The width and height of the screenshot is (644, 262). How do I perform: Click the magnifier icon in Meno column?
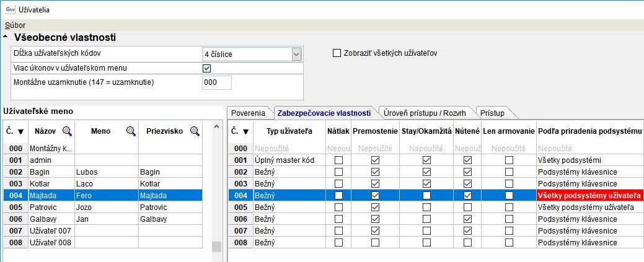(131, 131)
